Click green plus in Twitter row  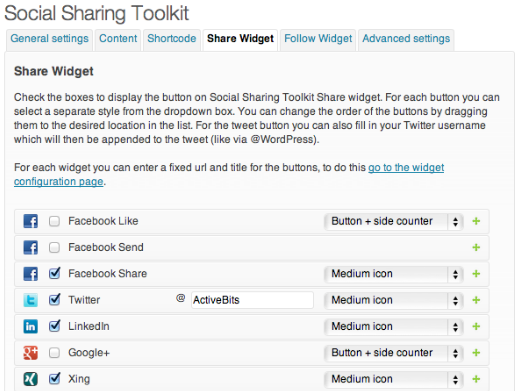tap(476, 300)
